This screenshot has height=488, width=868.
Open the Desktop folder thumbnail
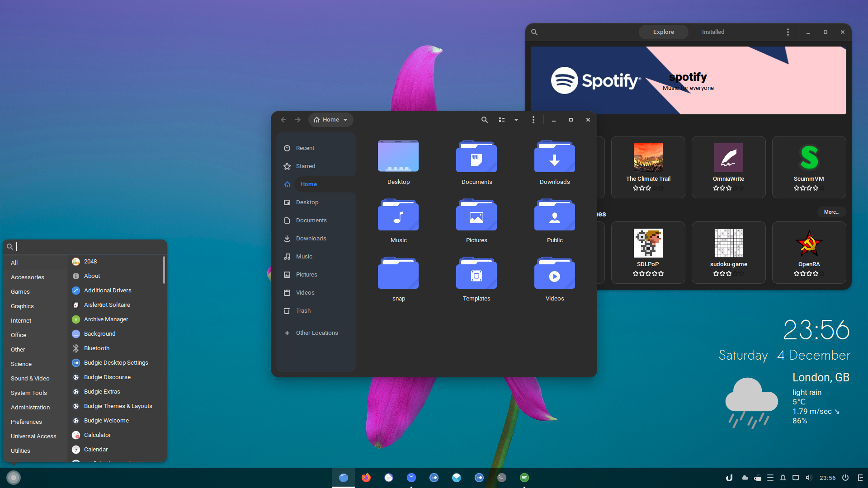[x=398, y=156]
